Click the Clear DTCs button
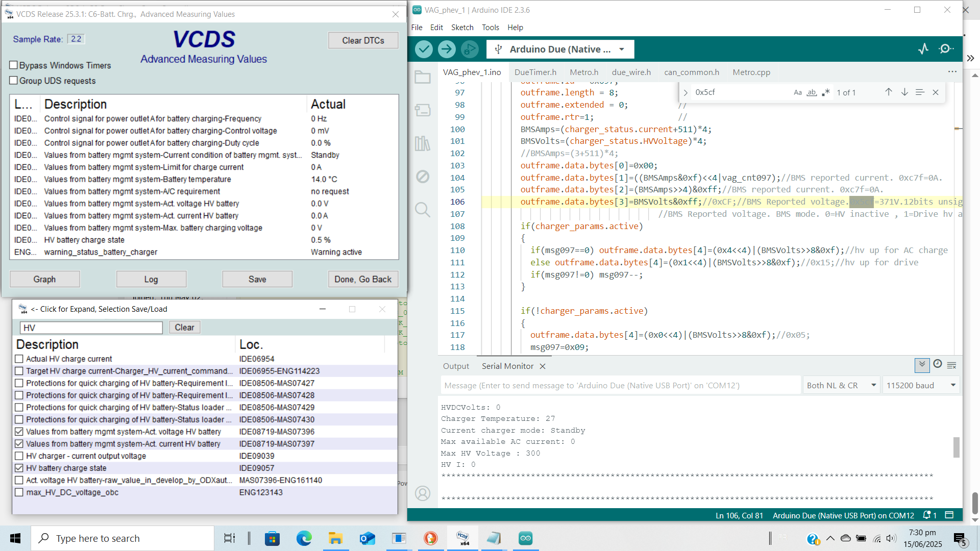 363,40
